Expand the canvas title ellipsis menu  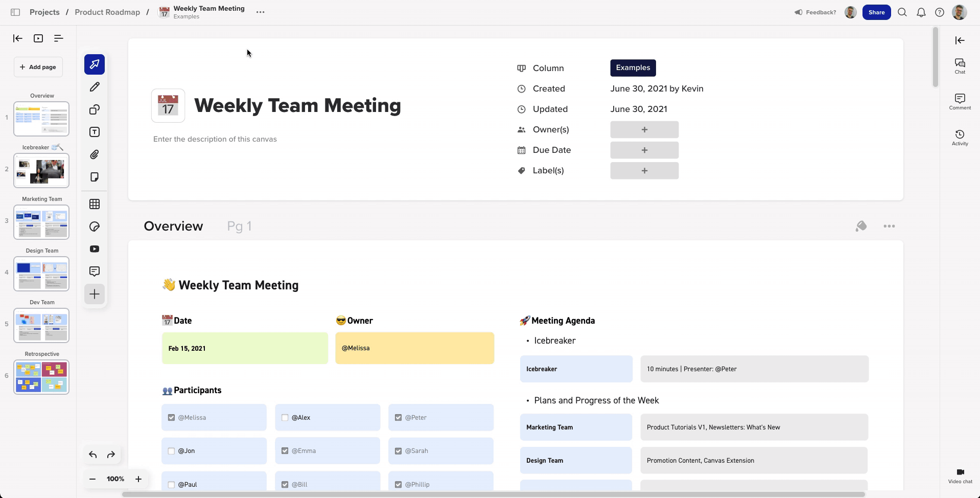260,12
